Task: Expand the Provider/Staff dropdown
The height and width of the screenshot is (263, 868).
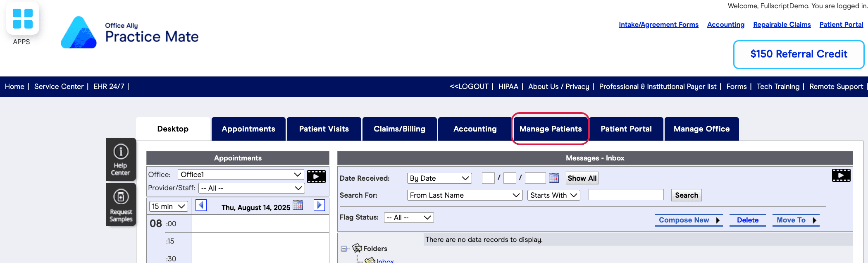Action: point(252,188)
